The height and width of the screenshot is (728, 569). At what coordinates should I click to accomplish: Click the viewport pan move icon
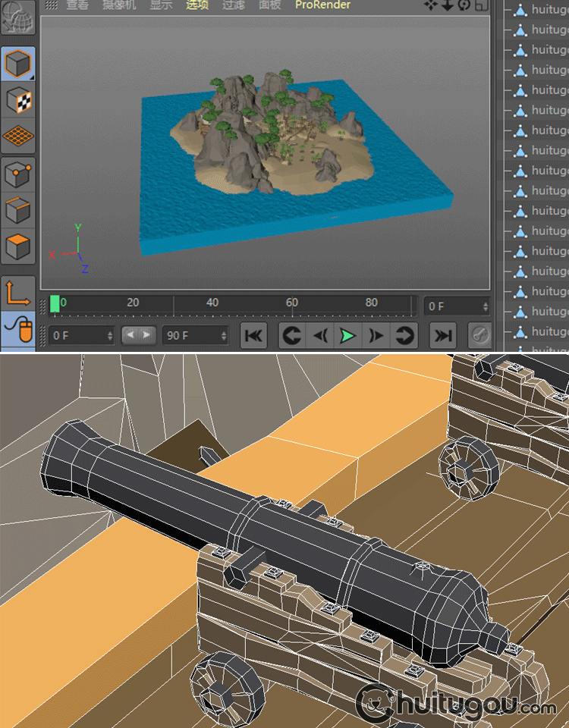pos(430,5)
